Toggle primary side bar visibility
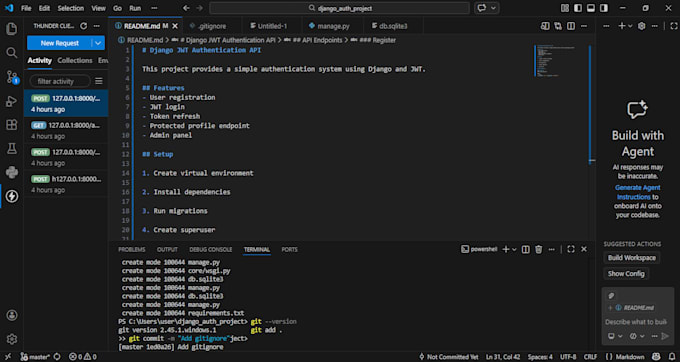Viewport: 680px width, 362px height. point(578,8)
